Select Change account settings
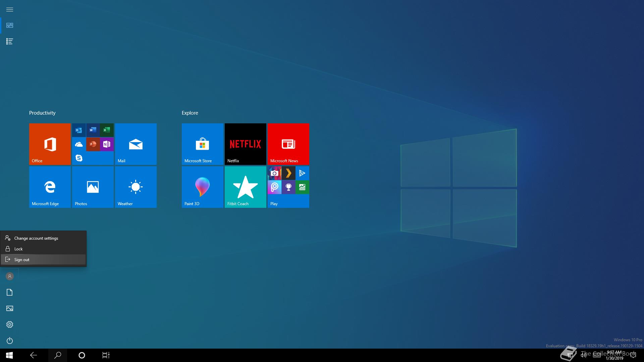Image resolution: width=644 pixels, height=362 pixels. pyautogui.click(x=43, y=238)
